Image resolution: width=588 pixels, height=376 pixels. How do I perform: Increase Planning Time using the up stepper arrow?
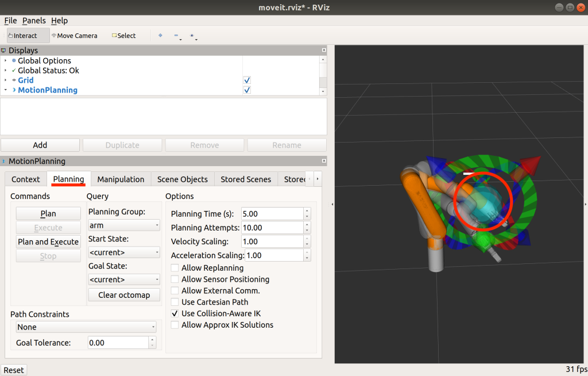click(x=307, y=211)
